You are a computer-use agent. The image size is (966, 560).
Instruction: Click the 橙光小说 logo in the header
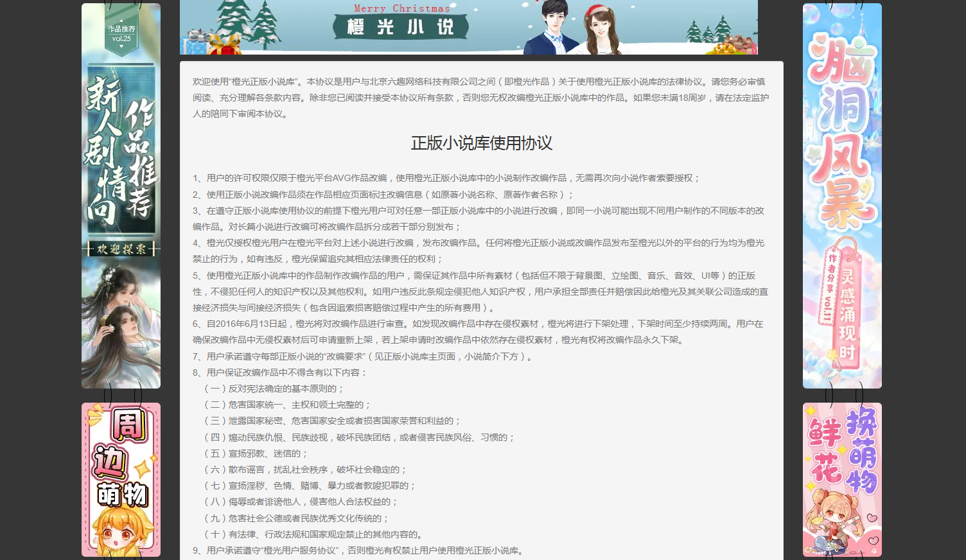pyautogui.click(x=401, y=27)
